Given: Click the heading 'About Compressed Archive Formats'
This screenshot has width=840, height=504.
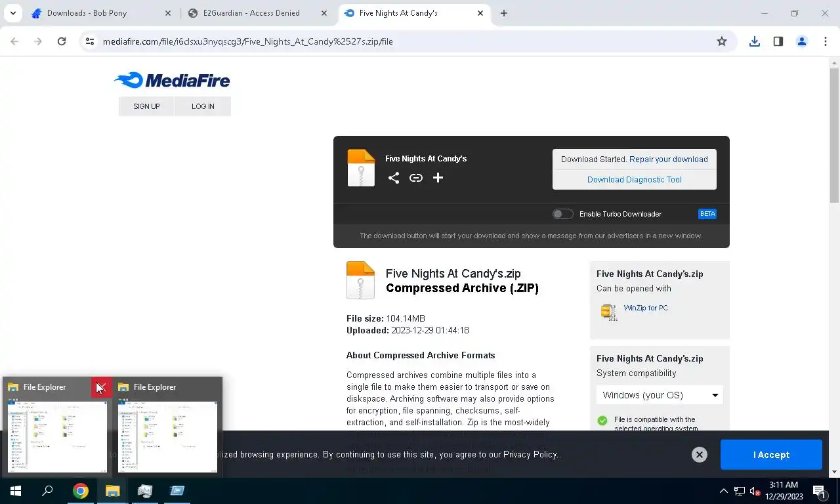Looking at the screenshot, I should click(x=421, y=355).
